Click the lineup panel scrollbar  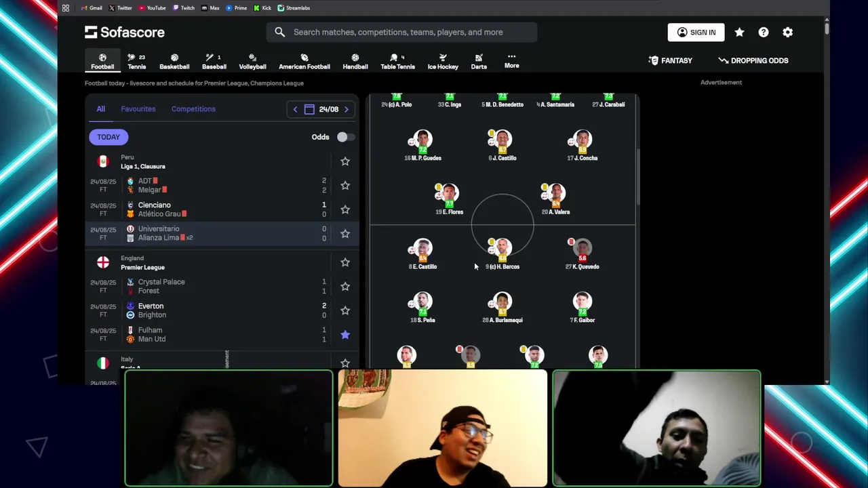click(637, 176)
